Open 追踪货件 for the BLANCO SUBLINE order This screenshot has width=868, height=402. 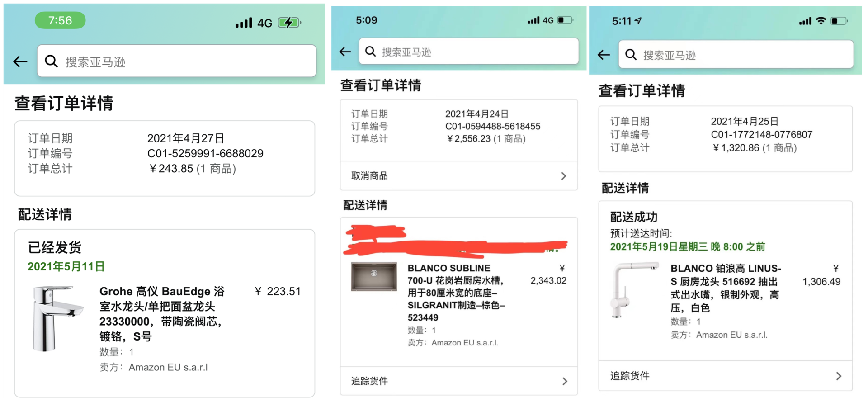coord(459,381)
